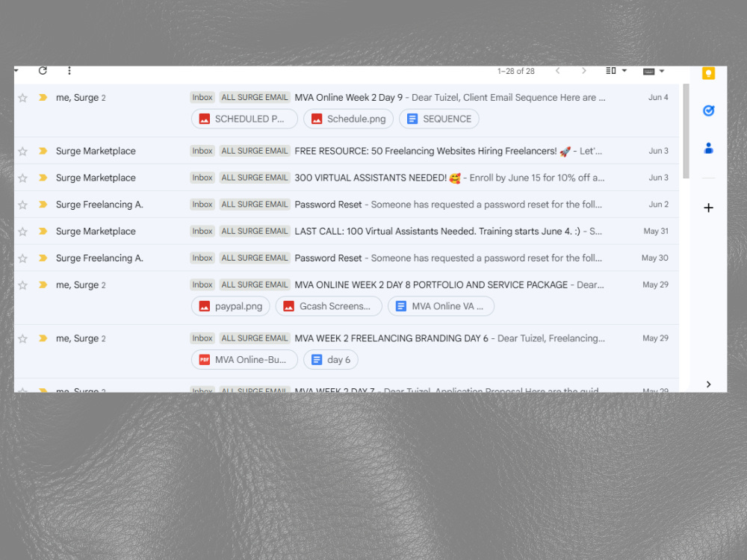This screenshot has width=747, height=560.
Task: Open paypal.png attachment chip
Action: tap(231, 306)
